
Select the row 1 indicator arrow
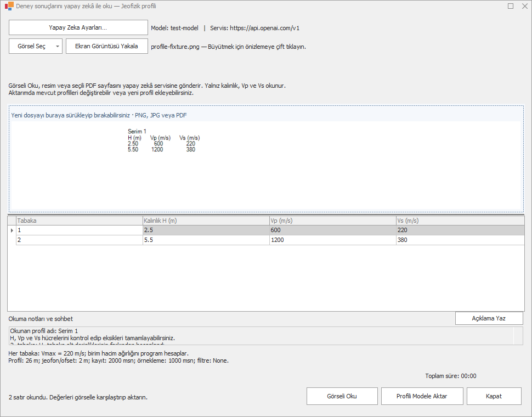click(12, 230)
